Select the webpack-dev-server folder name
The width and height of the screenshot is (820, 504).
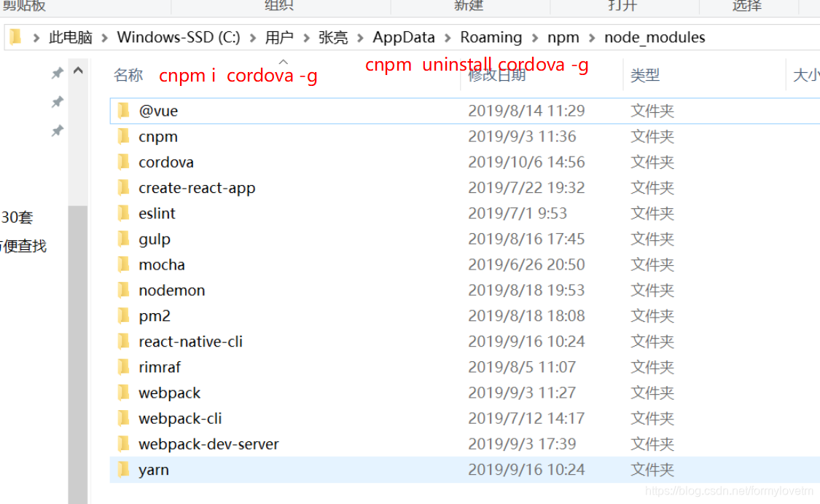tap(208, 444)
